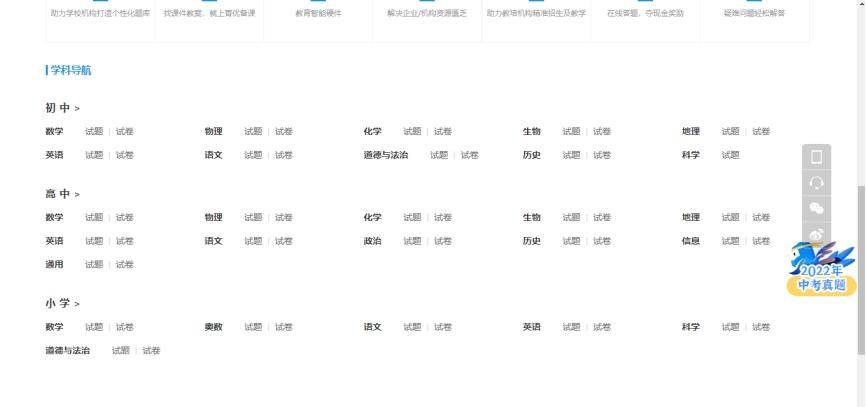Open 试题 for 小学 道德与法治
866x407 pixels.
point(120,351)
